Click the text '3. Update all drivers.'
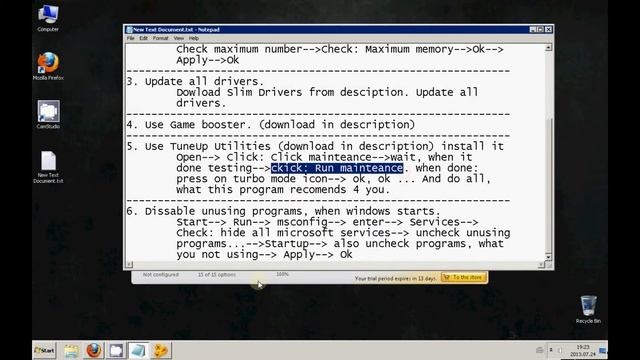The image size is (640, 360). (195, 81)
